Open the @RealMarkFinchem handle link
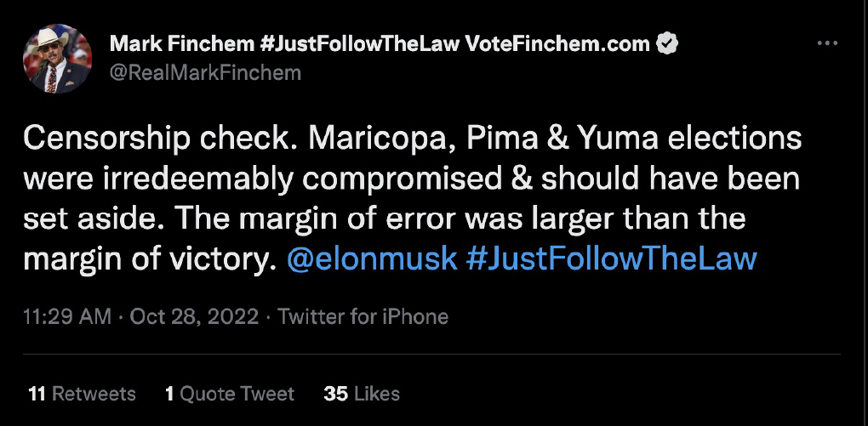Screen dimensions: 868x426 point(204,73)
